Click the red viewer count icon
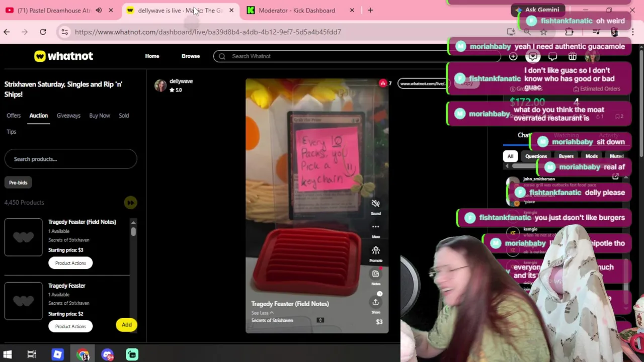This screenshot has width=644, height=362. point(383,83)
